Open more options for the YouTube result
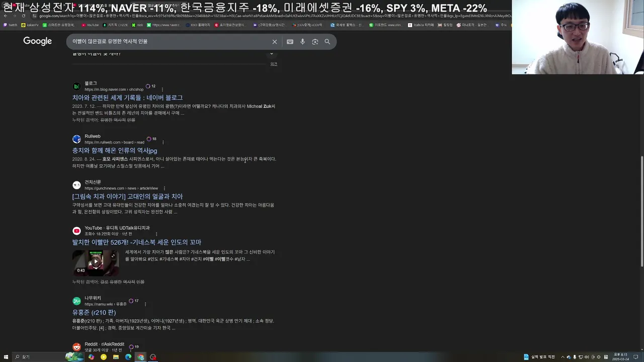The image size is (644, 362). pyautogui.click(x=156, y=234)
